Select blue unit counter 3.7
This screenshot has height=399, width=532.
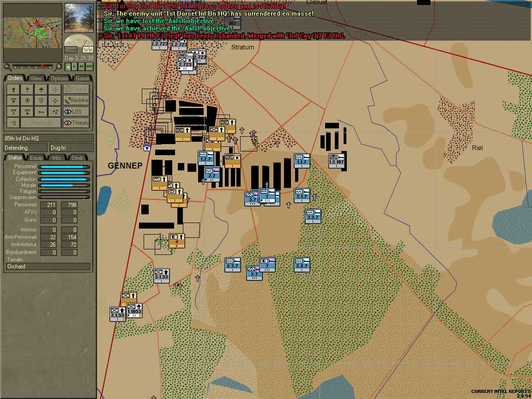251,199
